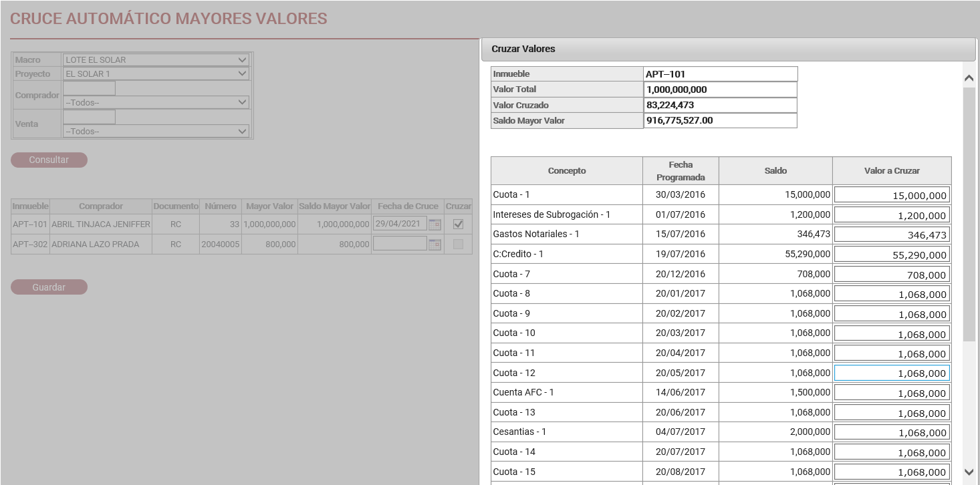Screen dimensions: 980x485
Task: Click the Consultar button
Action: click(x=49, y=160)
